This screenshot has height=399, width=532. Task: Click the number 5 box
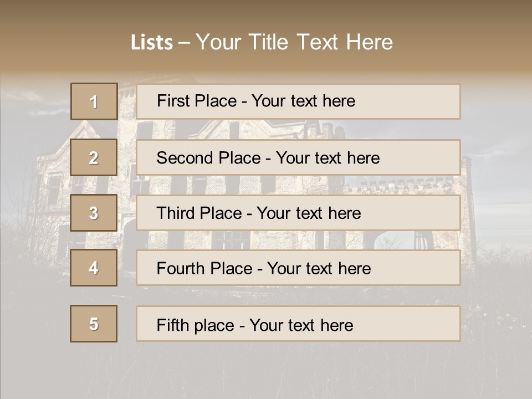coord(94,323)
